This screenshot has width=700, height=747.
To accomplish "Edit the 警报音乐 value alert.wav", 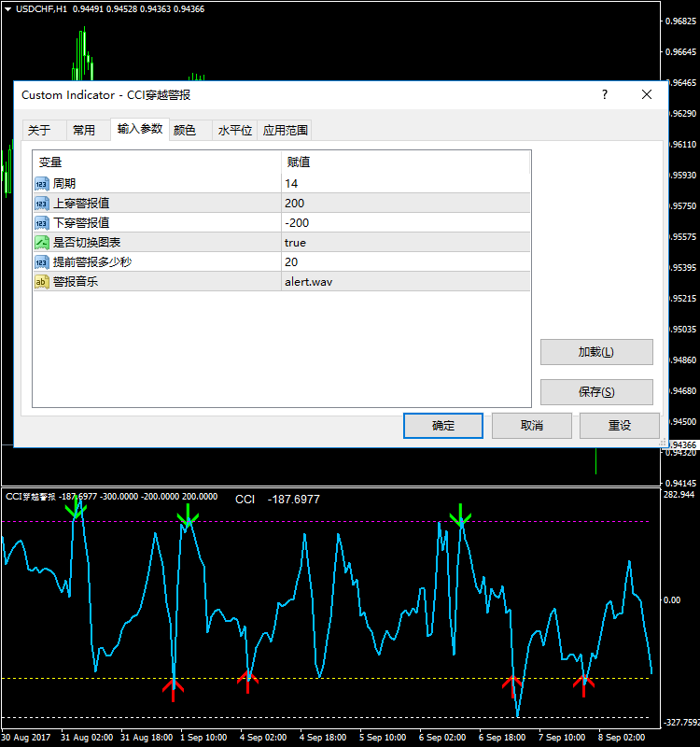I will (405, 282).
